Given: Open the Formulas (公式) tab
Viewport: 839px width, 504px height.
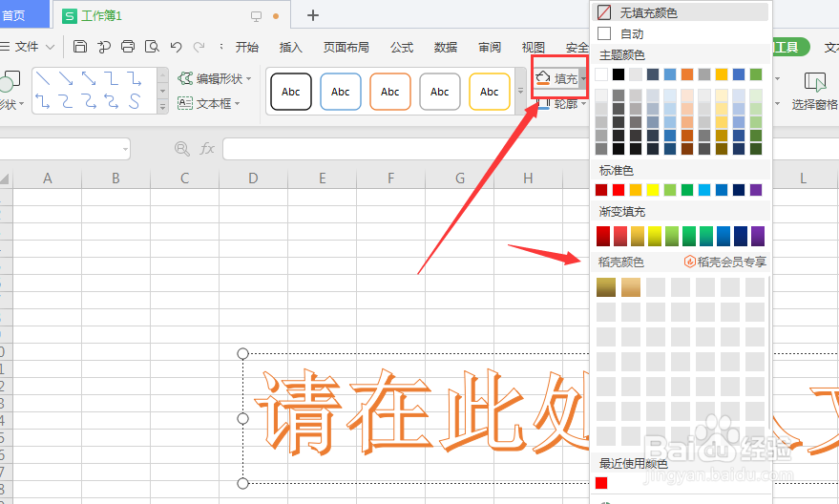Looking at the screenshot, I should 401,47.
